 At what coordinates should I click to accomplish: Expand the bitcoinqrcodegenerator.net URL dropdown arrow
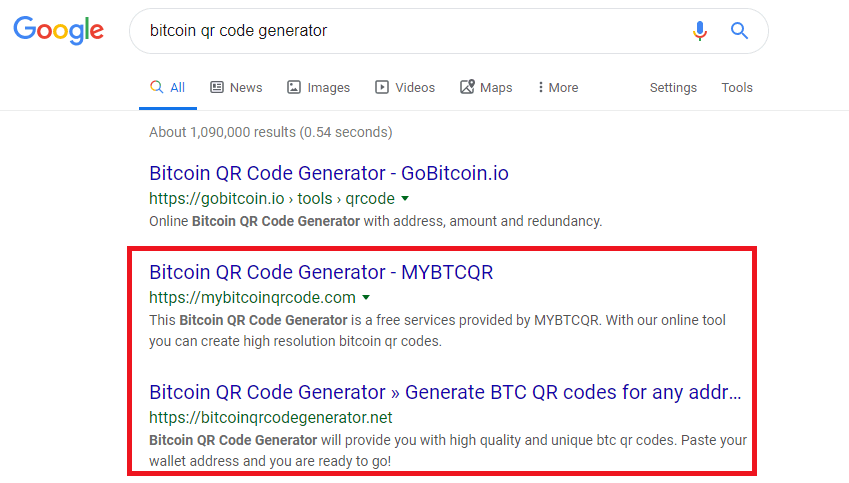[x=401, y=417]
